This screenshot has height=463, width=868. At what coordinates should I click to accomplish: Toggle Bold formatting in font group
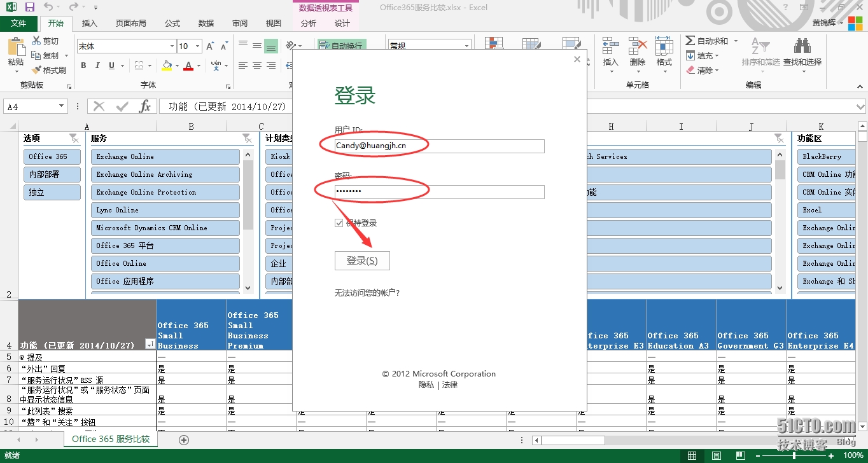click(83, 66)
